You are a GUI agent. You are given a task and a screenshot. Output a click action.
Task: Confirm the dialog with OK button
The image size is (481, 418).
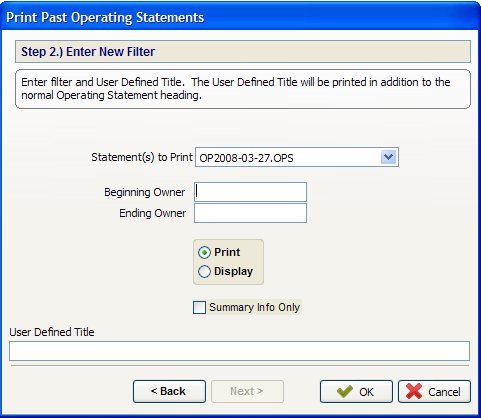pos(356,391)
